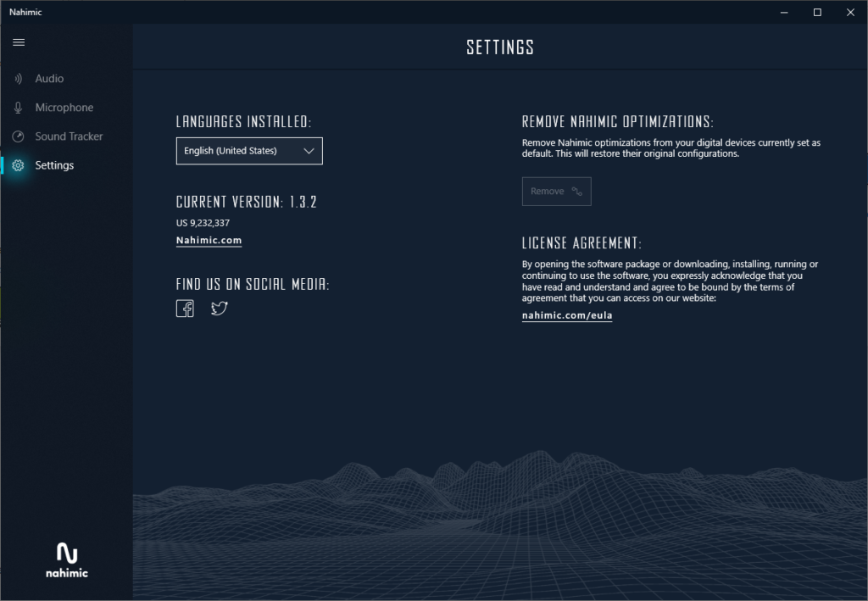Visit the Nahimic.com website link
The height and width of the screenshot is (601, 868).
(x=209, y=241)
